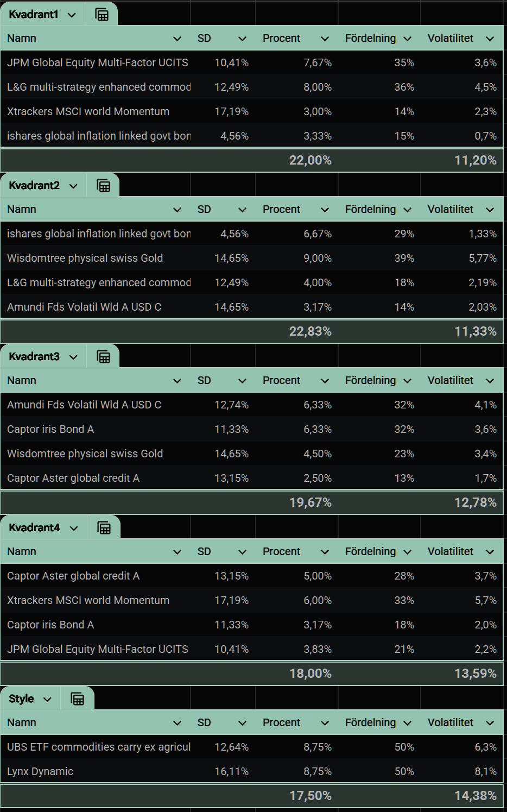Open the Style table name dropdown
The image size is (507, 812).
click(47, 700)
